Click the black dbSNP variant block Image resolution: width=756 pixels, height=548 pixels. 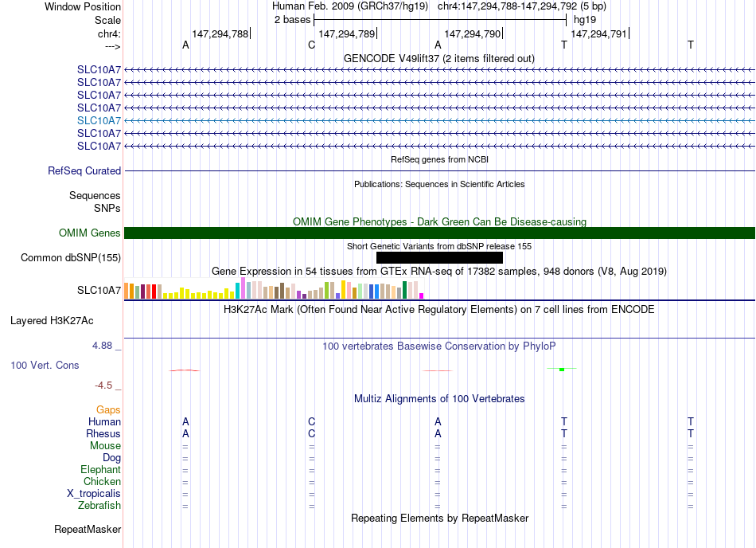click(x=439, y=257)
